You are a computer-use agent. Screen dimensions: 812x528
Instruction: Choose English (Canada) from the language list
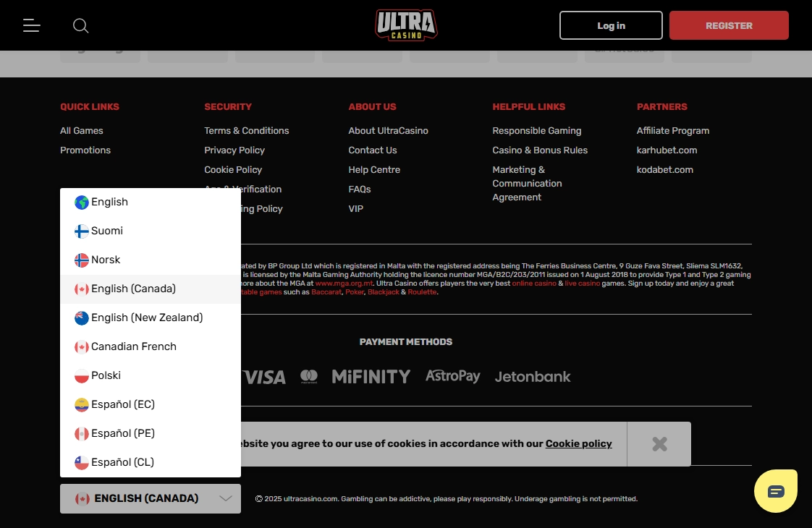point(151,289)
